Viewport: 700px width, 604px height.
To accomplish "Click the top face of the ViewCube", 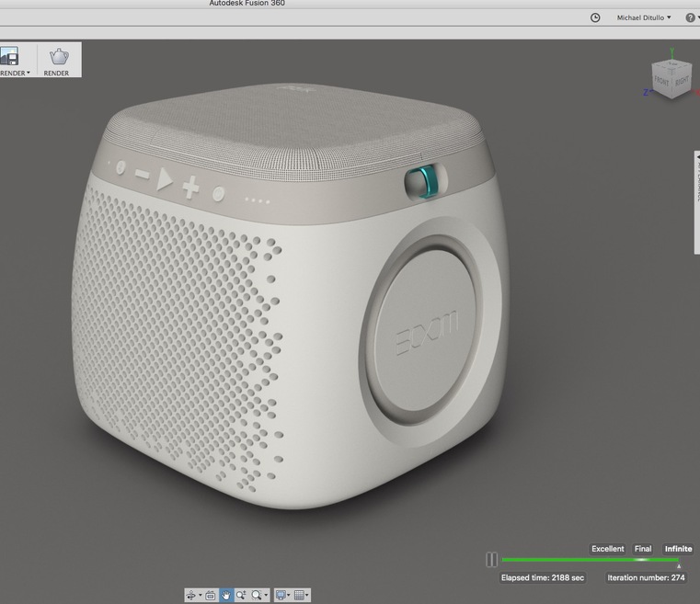I will coord(671,63).
